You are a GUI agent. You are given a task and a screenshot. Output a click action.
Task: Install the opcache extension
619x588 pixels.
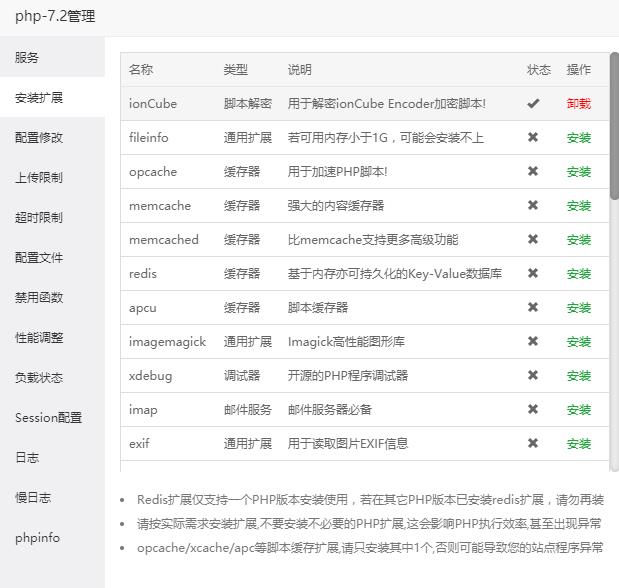579,172
